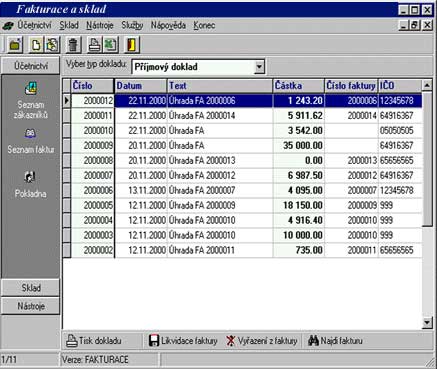The image size is (437, 369).
Task: Click text Úhrada FA 2000012
Action: tap(202, 175)
